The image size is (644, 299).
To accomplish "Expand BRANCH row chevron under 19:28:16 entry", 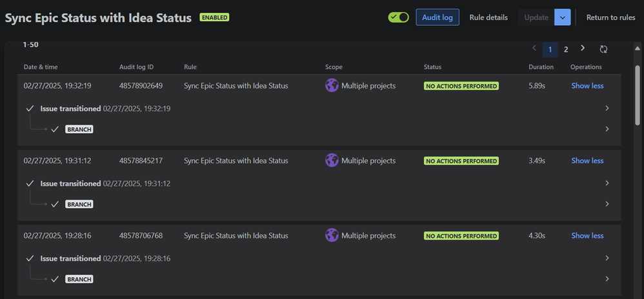I will (x=607, y=279).
